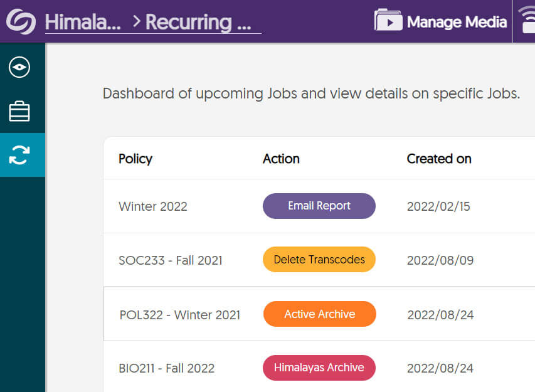
Task: Click the BIO211 row's 2022/08/24 date
Action: click(440, 368)
